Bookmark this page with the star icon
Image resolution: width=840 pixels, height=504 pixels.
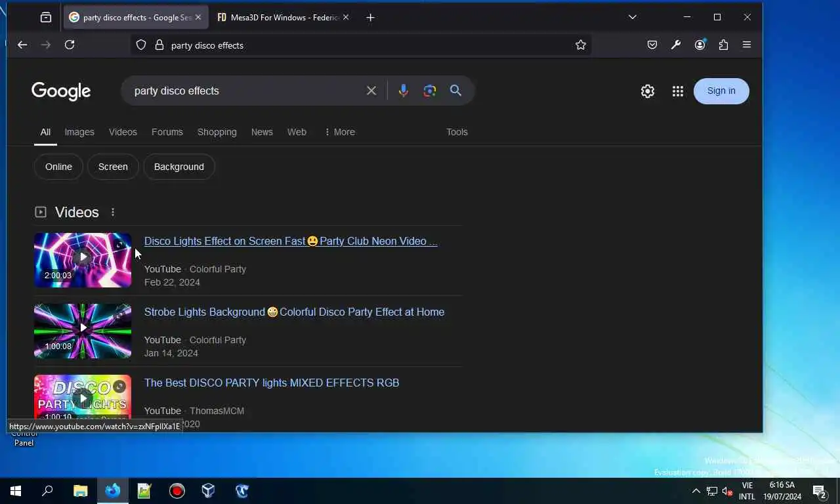coord(581,45)
